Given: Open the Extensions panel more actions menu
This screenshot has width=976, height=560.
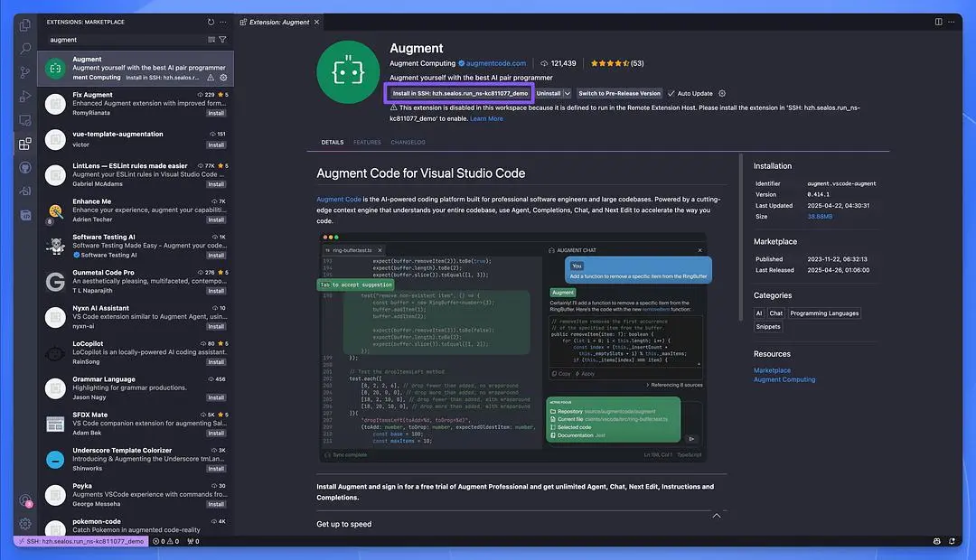Looking at the screenshot, I should pos(223,22).
